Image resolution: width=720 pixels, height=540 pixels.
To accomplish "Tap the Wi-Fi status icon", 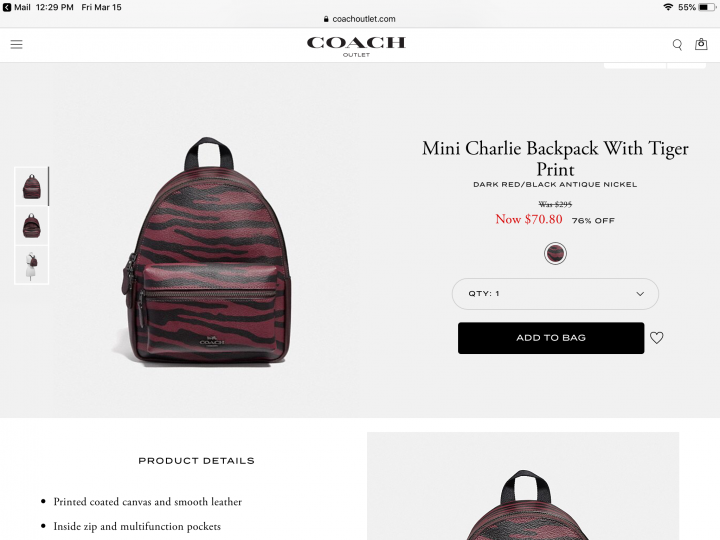I will point(668,7).
